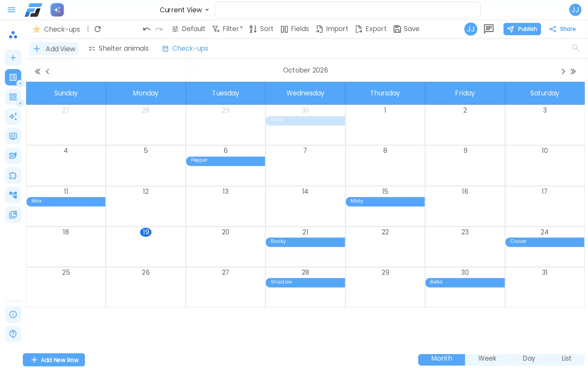Screen dimensions: 588x368
Task: Click the Import toolbar item
Action: click(x=332, y=29)
